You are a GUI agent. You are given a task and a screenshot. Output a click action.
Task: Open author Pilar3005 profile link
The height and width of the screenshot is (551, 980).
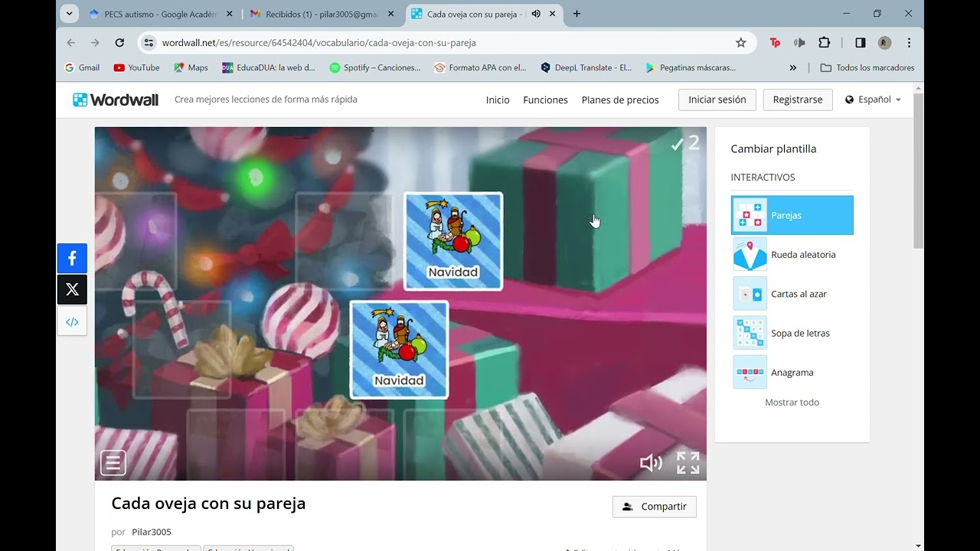(x=152, y=532)
